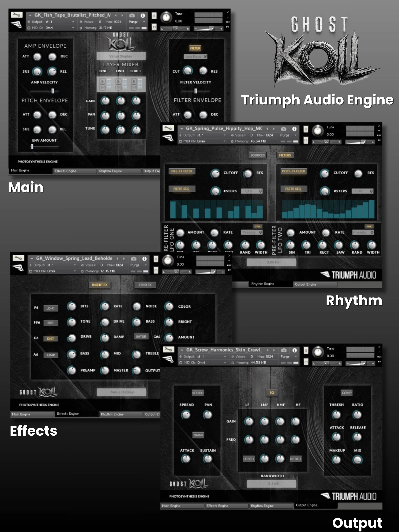399x532 pixels.
Task: Click the TRANS button in Output window
Action: point(198,435)
